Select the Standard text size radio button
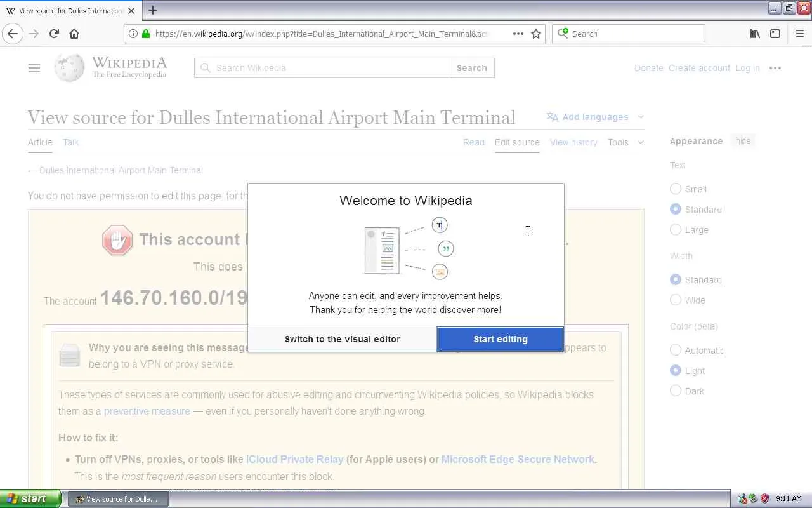The image size is (812, 508). tap(676, 209)
